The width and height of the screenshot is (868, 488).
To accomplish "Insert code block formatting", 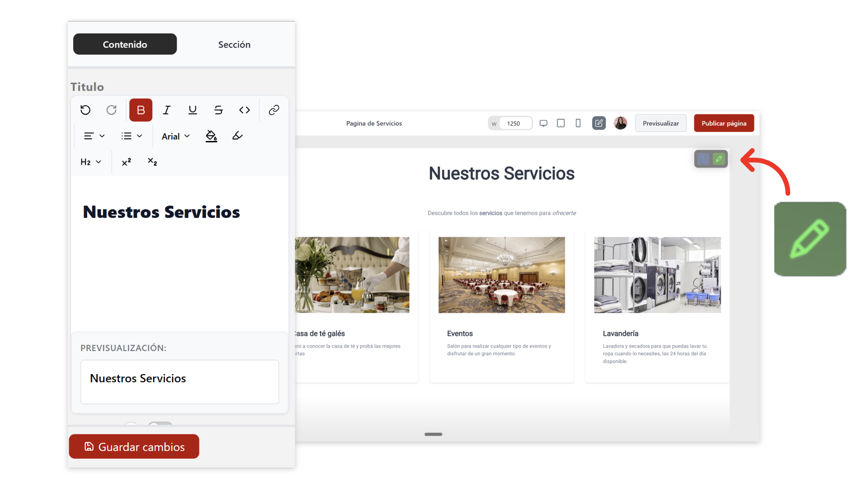I will coord(245,110).
